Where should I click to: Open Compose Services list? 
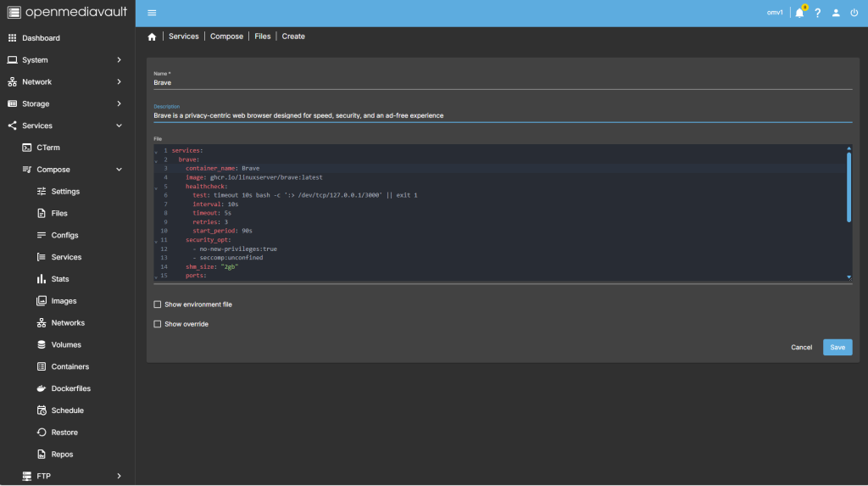click(68, 257)
